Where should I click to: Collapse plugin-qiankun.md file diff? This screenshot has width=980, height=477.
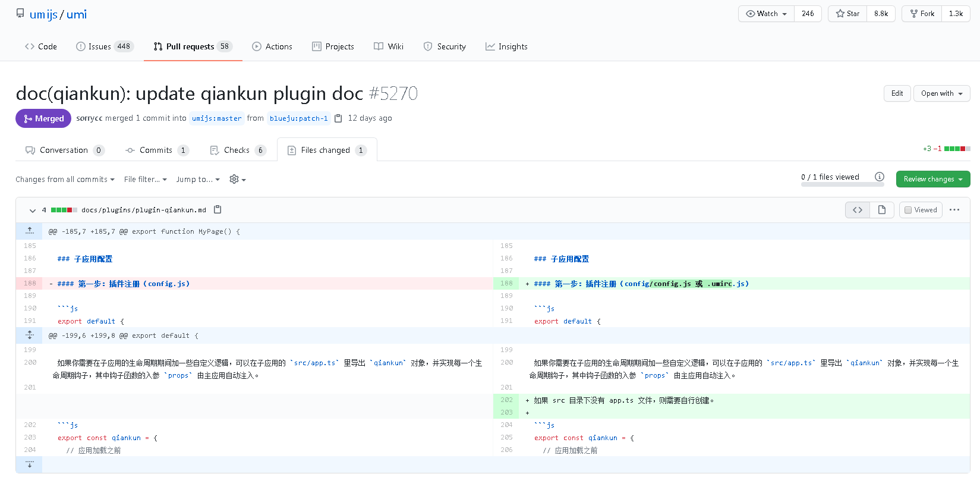[32, 210]
